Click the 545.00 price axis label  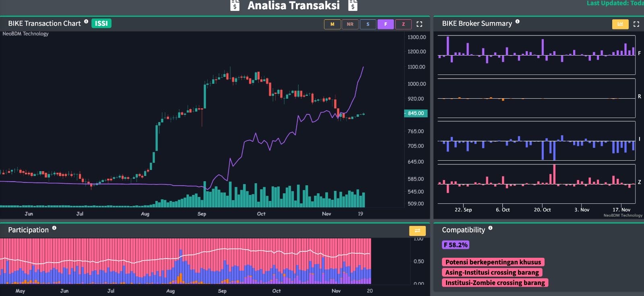(x=416, y=192)
